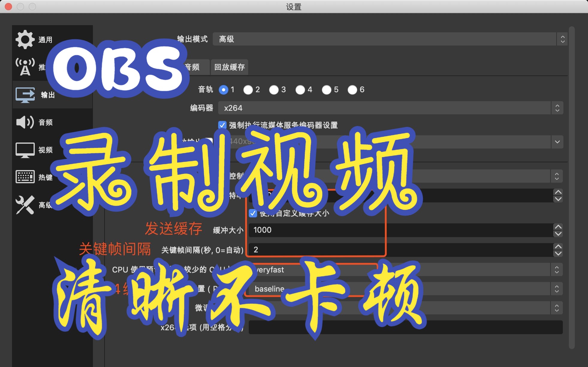Viewport: 588px width, 367px height.
Task: Close the 设置 window with red button
Action: coord(8,6)
